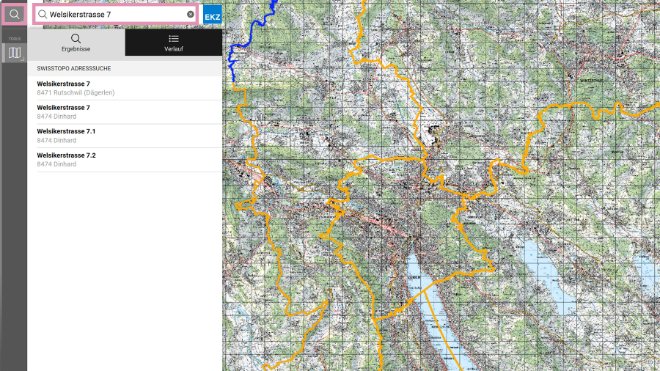Choose the Welsikerstrasse 7.2 result

(x=125, y=160)
